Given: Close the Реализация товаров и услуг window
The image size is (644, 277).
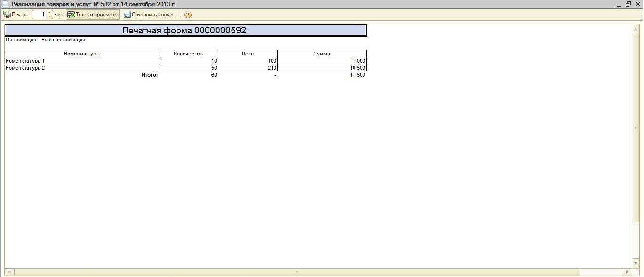Looking at the screenshot, I should pos(638,4).
